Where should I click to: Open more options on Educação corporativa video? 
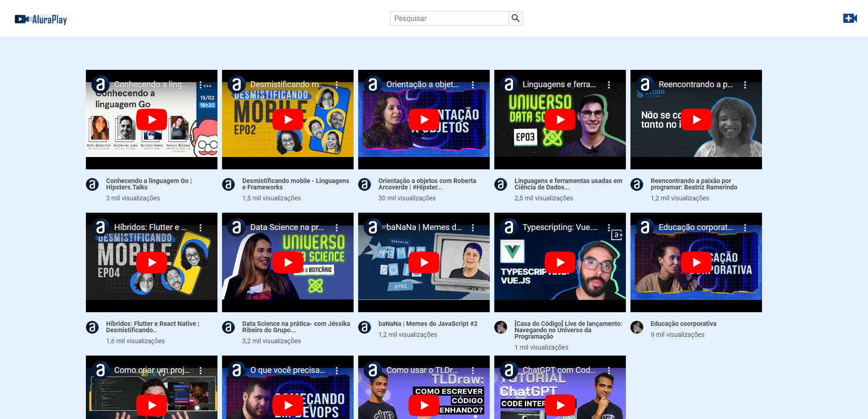745,228
